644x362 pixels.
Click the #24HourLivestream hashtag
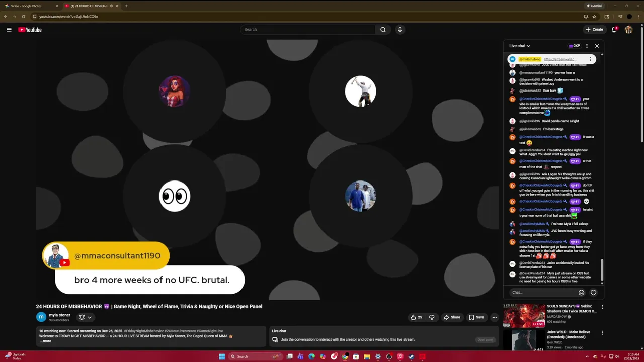coord(180,331)
